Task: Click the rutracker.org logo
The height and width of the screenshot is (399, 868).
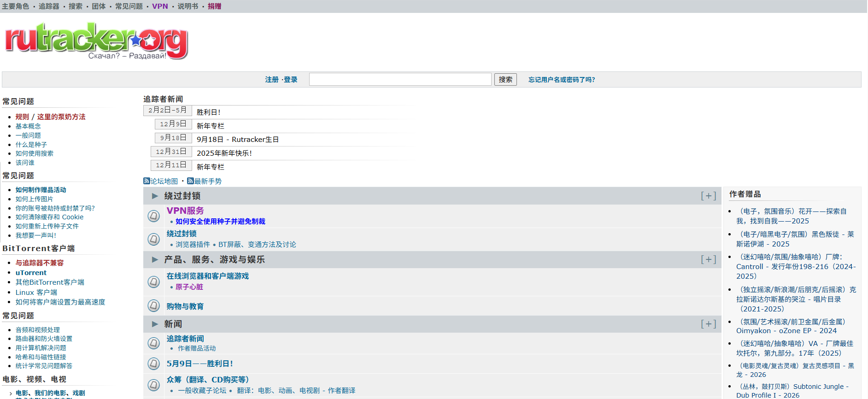Action: tap(97, 41)
